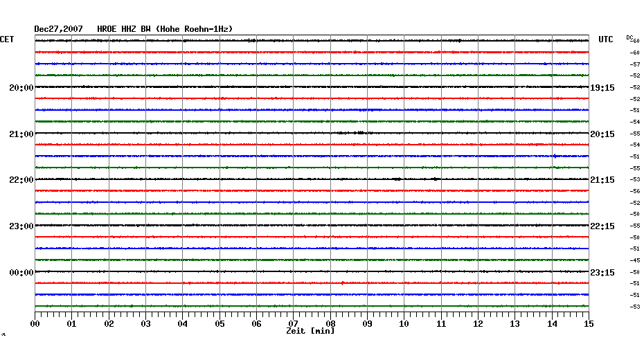Click the 20:15 UTC time label

(x=602, y=134)
